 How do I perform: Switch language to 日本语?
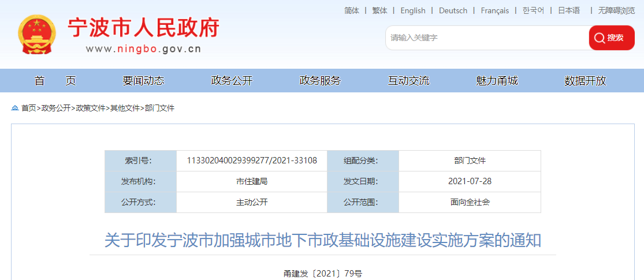point(569,10)
